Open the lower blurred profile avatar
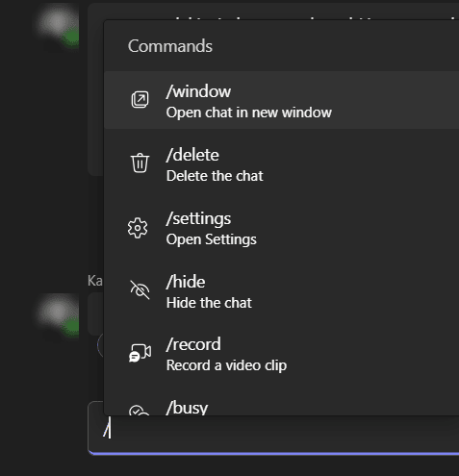The image size is (459, 476). (59, 316)
